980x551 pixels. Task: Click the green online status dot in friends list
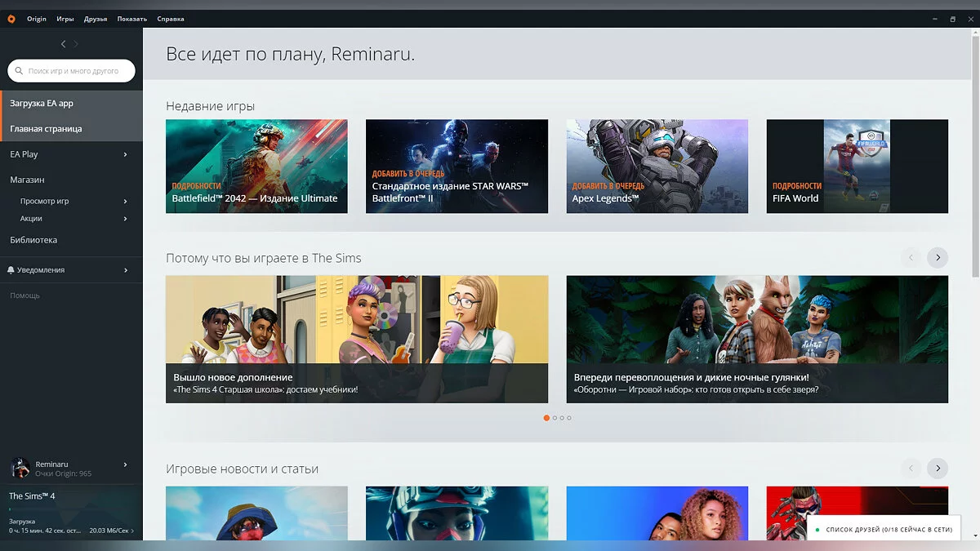(x=817, y=530)
